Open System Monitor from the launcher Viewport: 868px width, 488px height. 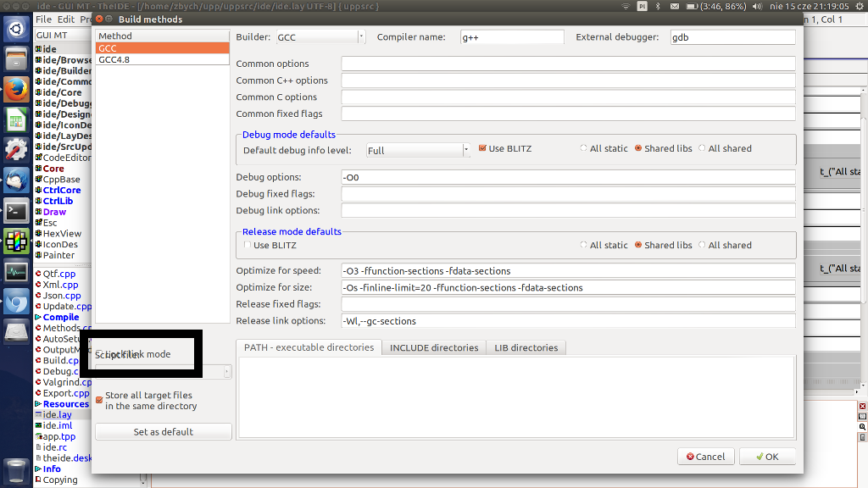[16, 271]
